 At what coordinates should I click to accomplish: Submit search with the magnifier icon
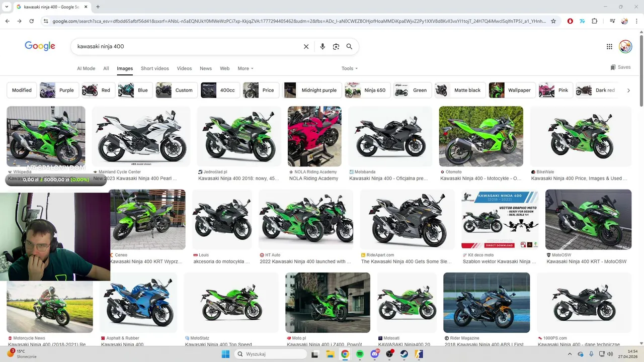pos(349,46)
